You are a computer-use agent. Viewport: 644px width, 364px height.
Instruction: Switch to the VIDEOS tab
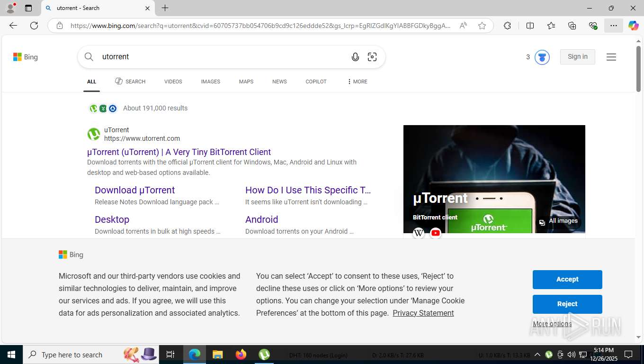click(x=173, y=82)
